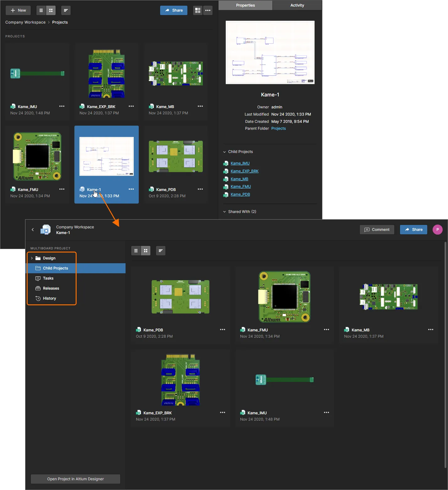Viewport: 448px width, 490px height.
Task: Click the Kame_EXP_BRK icon in Child Projects links list
Action: 226,171
